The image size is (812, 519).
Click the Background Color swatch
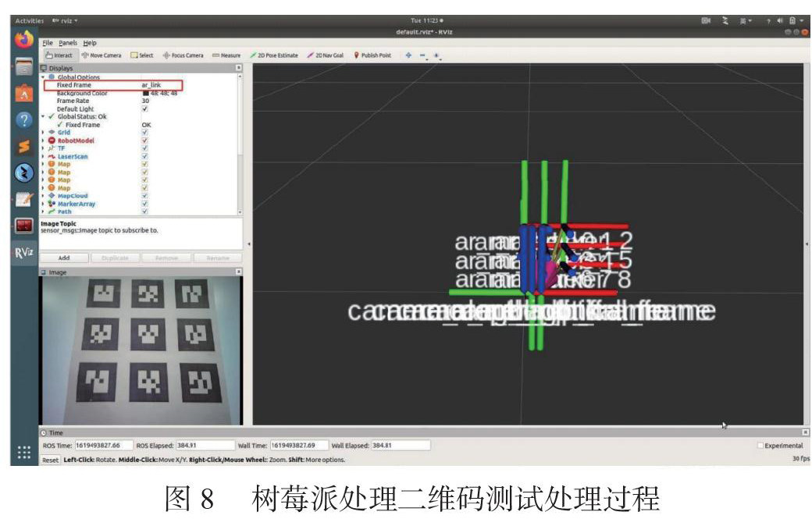[x=145, y=93]
